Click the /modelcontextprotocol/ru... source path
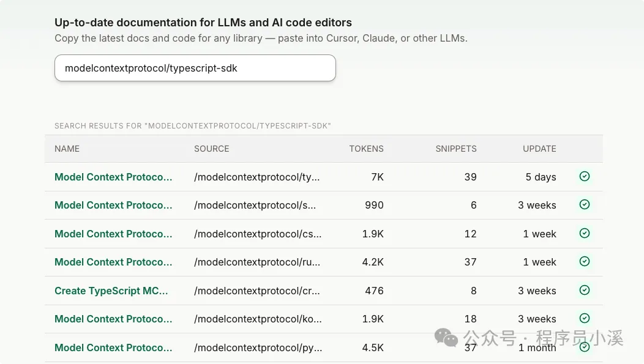 (257, 262)
